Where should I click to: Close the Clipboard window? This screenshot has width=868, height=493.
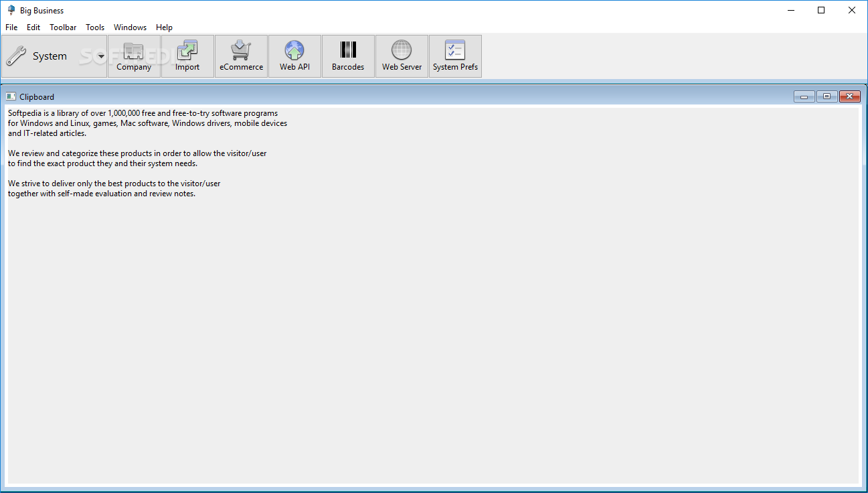coord(849,96)
